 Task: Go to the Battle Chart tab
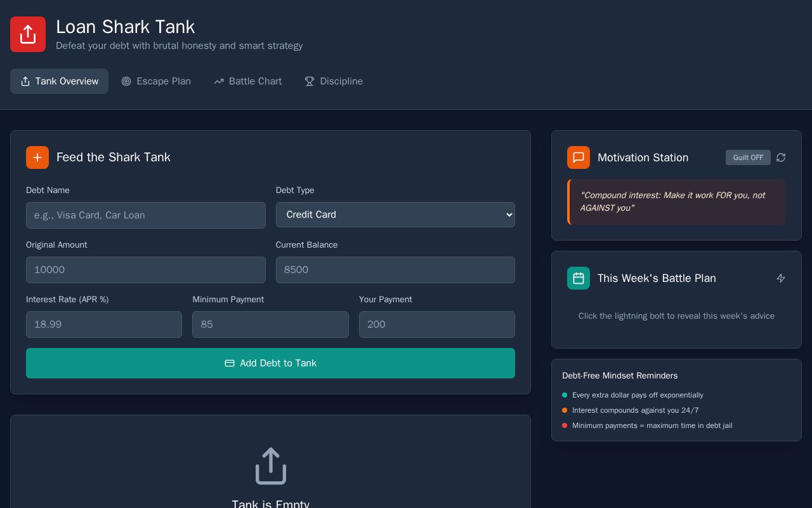pyautogui.click(x=248, y=81)
